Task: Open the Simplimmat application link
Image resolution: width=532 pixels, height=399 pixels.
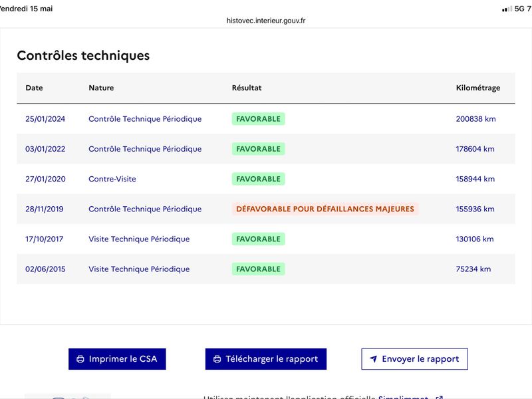Action: 403,397
